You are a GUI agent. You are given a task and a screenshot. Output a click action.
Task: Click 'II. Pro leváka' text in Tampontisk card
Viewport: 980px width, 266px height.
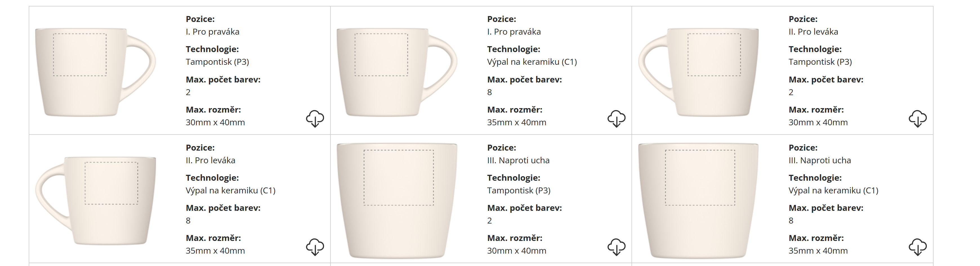pos(813,32)
